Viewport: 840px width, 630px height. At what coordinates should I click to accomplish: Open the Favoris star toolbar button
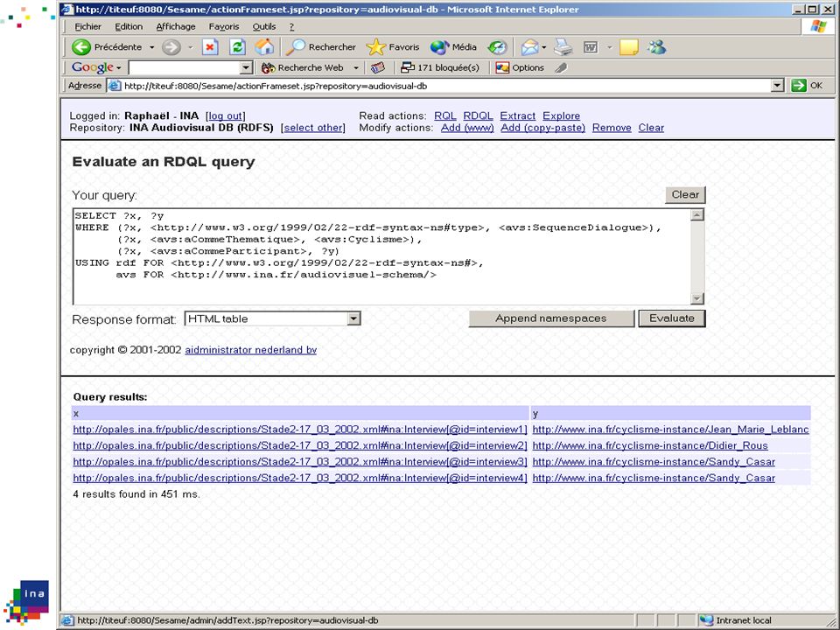coord(393,47)
